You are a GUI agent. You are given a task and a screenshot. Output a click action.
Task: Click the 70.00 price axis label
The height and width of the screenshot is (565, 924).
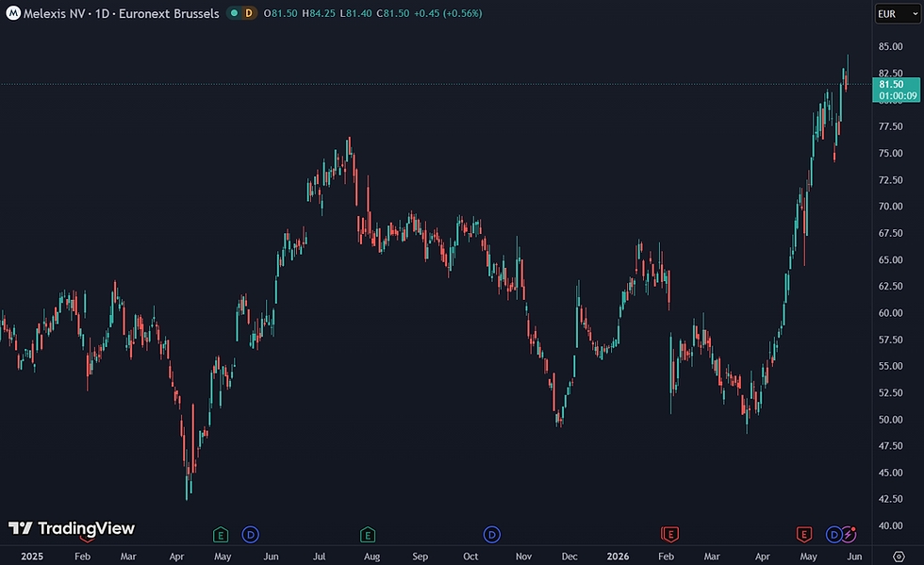click(x=890, y=207)
